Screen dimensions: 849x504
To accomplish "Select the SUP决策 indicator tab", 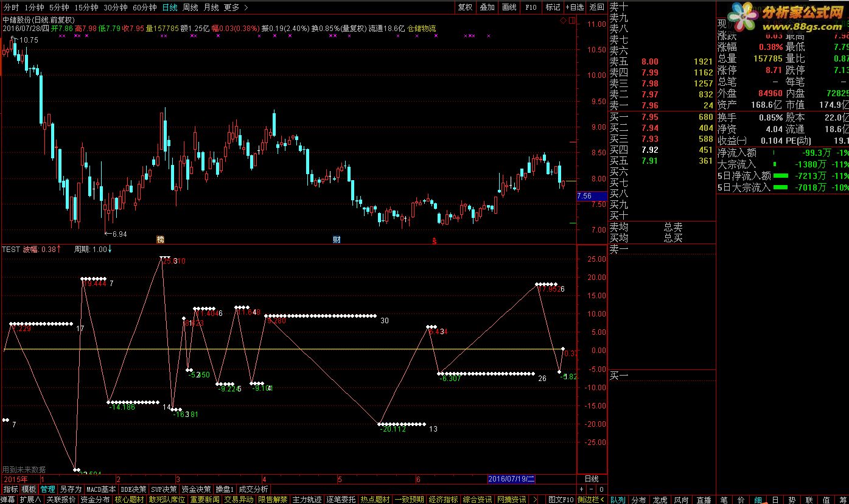I will click(x=164, y=489).
